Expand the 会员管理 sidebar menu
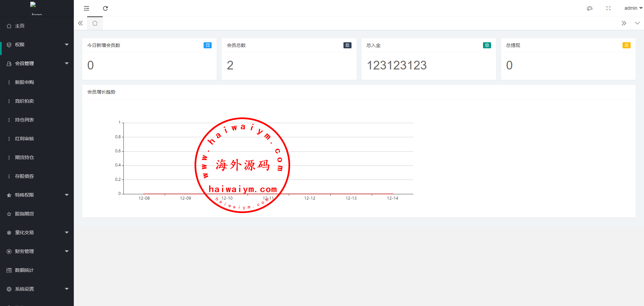The width and height of the screenshot is (644, 306). (x=37, y=63)
